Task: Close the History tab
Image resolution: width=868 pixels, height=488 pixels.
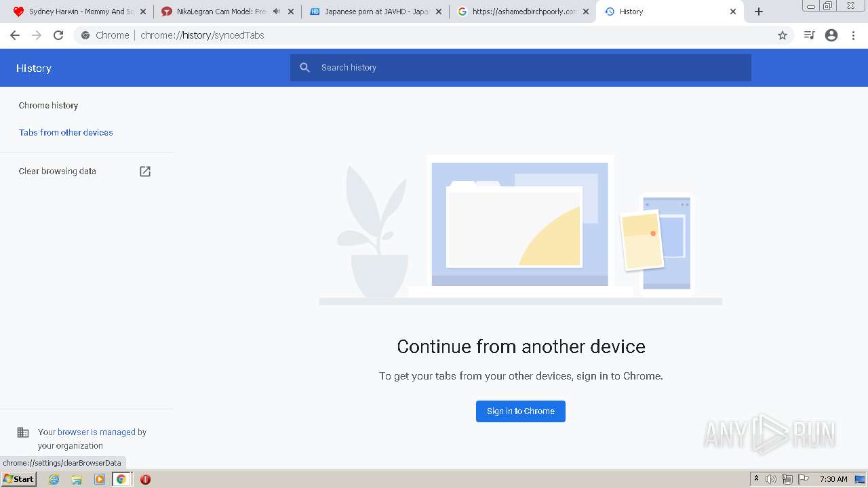Action: pyautogui.click(x=733, y=12)
